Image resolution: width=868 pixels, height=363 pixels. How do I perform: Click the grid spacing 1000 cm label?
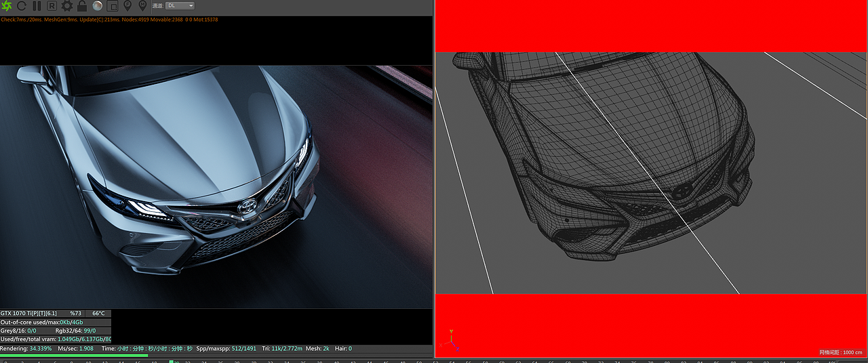[841, 353]
